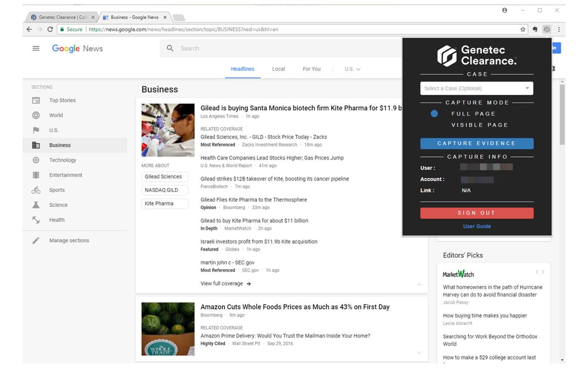
Task: Select the Visible Page capture mode
Action: [480, 125]
